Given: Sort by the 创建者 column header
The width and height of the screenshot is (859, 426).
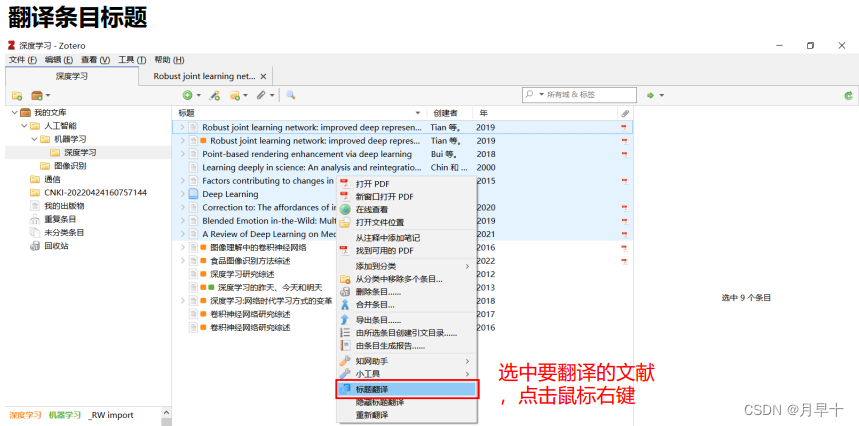Looking at the screenshot, I should point(450,113).
